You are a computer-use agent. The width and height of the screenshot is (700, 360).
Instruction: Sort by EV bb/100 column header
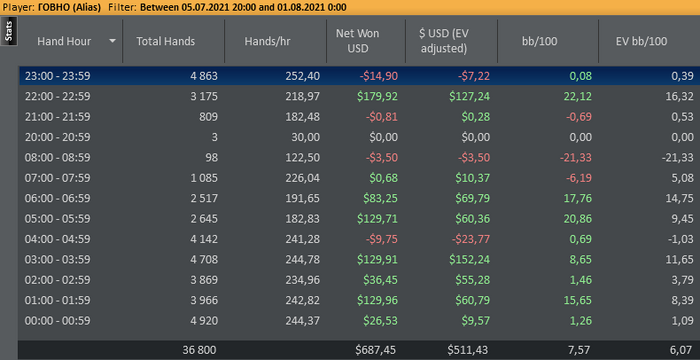coord(649,41)
